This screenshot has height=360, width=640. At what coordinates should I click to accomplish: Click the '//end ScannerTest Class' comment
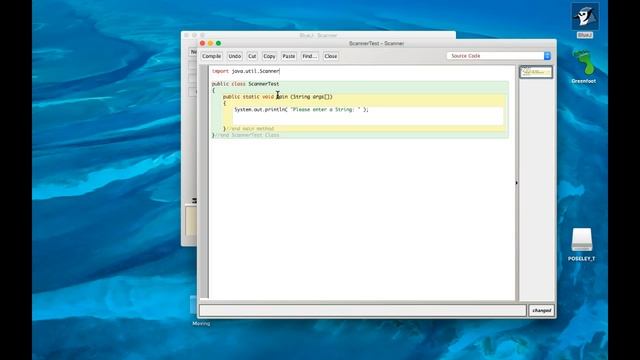247,135
